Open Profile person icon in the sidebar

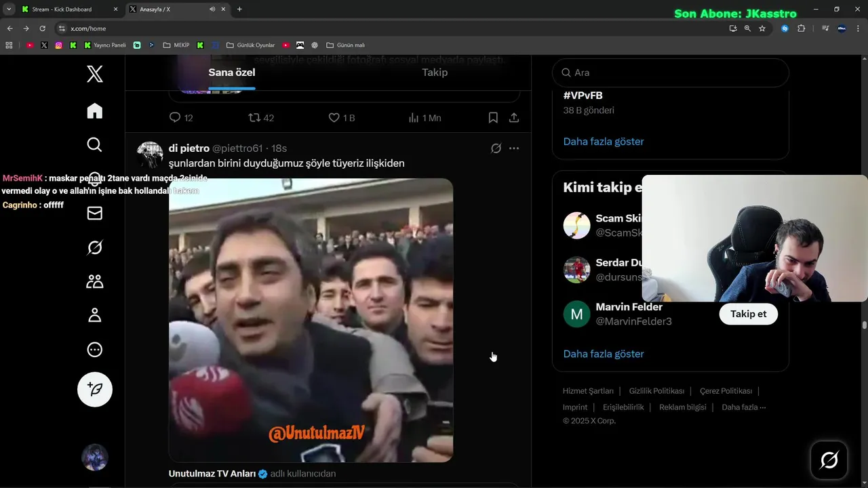(95, 315)
